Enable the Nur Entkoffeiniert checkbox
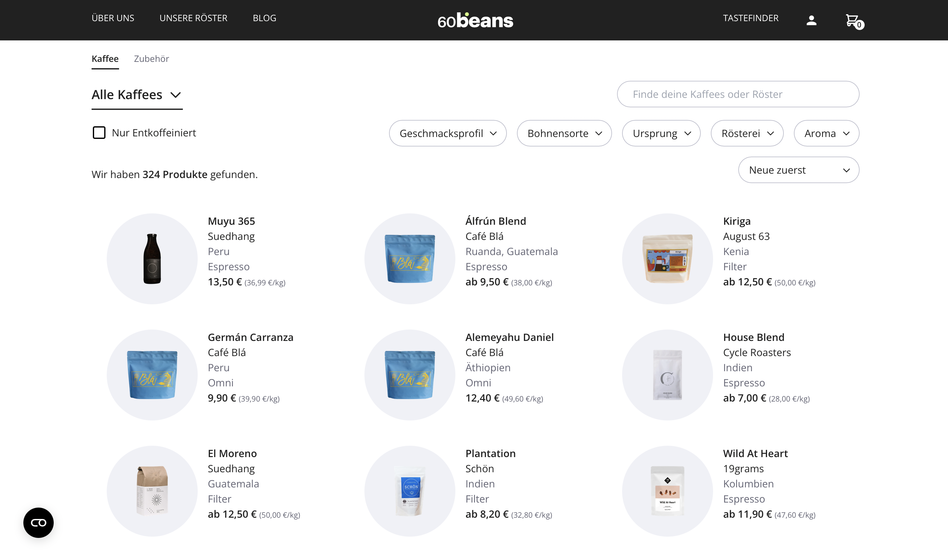This screenshot has width=948, height=560. [x=99, y=133]
